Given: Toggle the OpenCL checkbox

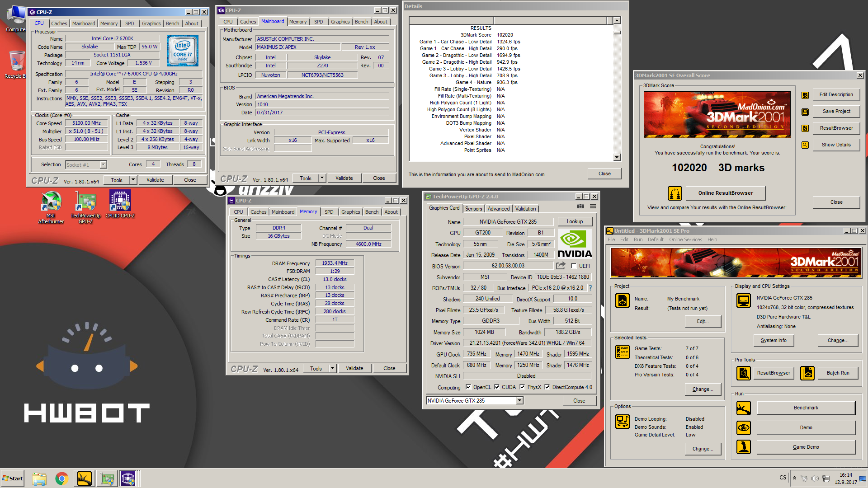Looking at the screenshot, I should click(468, 387).
